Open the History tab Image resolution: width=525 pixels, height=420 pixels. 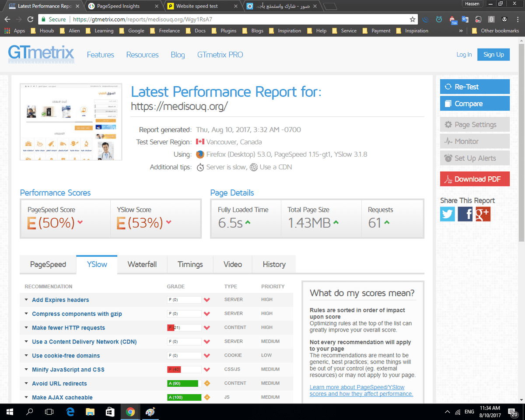(274, 264)
